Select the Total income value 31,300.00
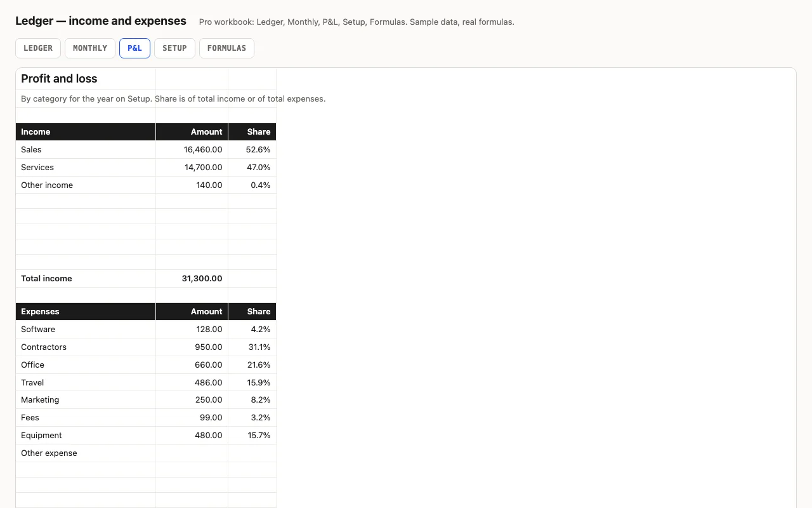Image resolution: width=812 pixels, height=508 pixels. [x=192, y=279]
